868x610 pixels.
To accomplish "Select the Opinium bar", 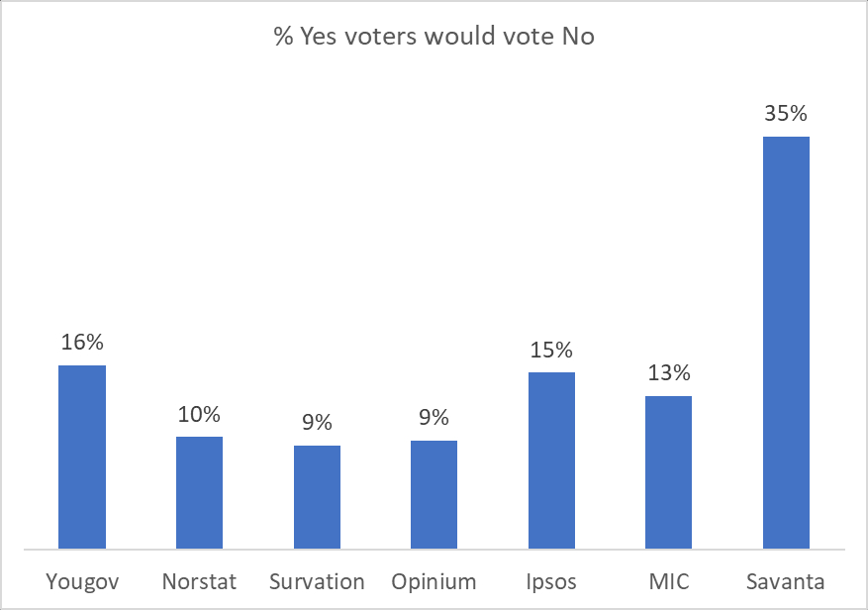I will pos(434,494).
